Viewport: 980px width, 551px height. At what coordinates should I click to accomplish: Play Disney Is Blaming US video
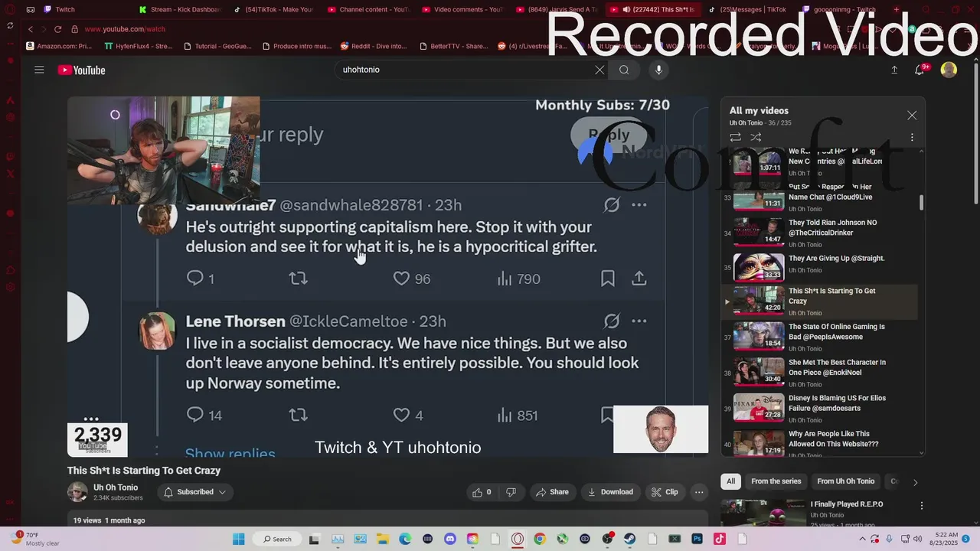click(x=819, y=409)
